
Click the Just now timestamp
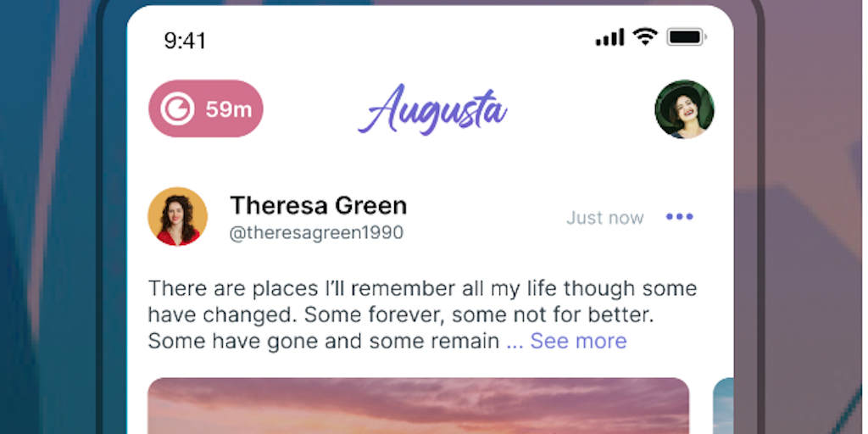[x=605, y=218]
